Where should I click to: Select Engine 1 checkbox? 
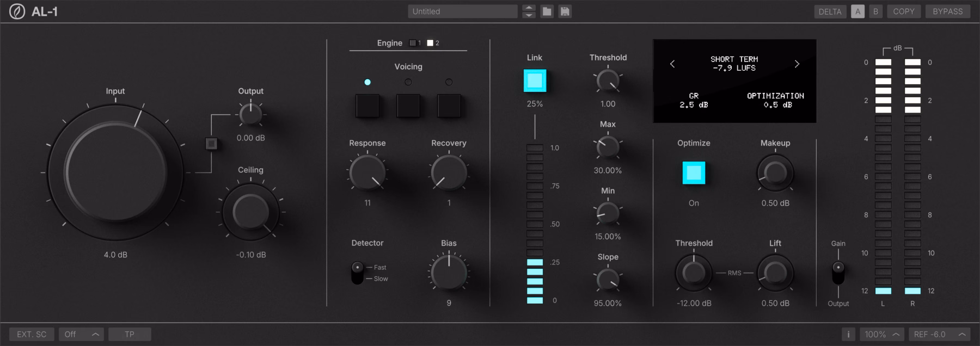413,43
